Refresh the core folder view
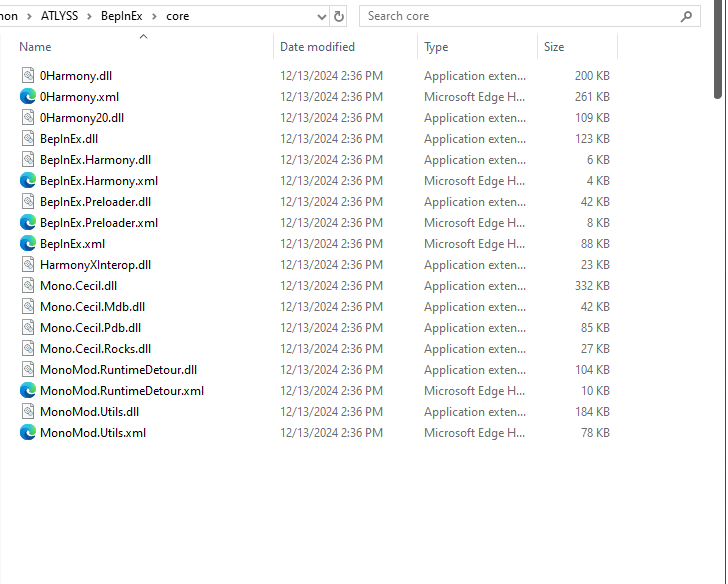The image size is (728, 584). click(x=339, y=17)
